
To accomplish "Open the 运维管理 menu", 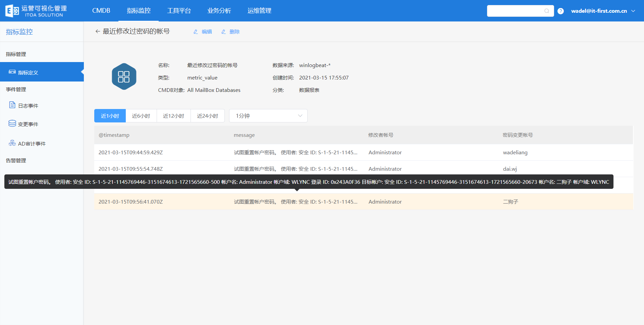I will coord(260,11).
